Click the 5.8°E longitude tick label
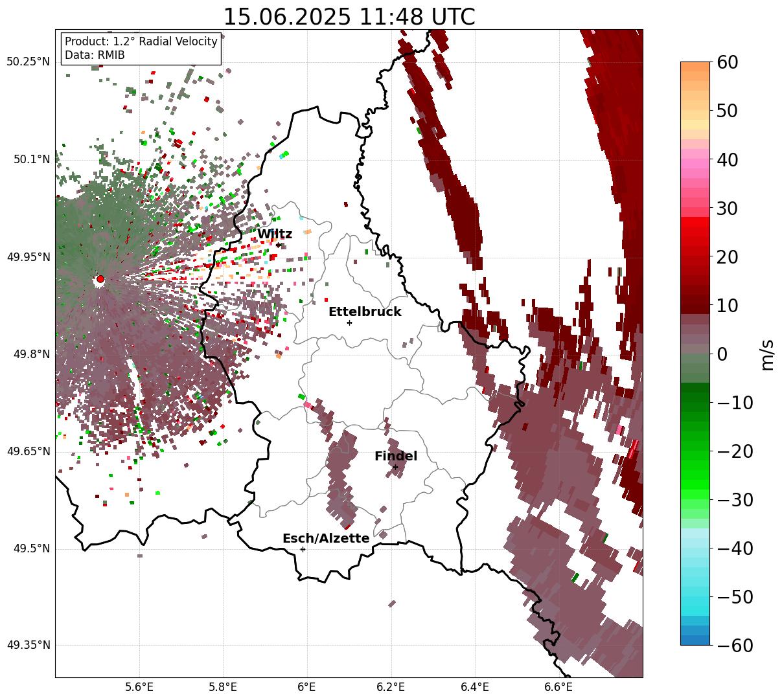This screenshot has width=782, height=700. tap(223, 687)
